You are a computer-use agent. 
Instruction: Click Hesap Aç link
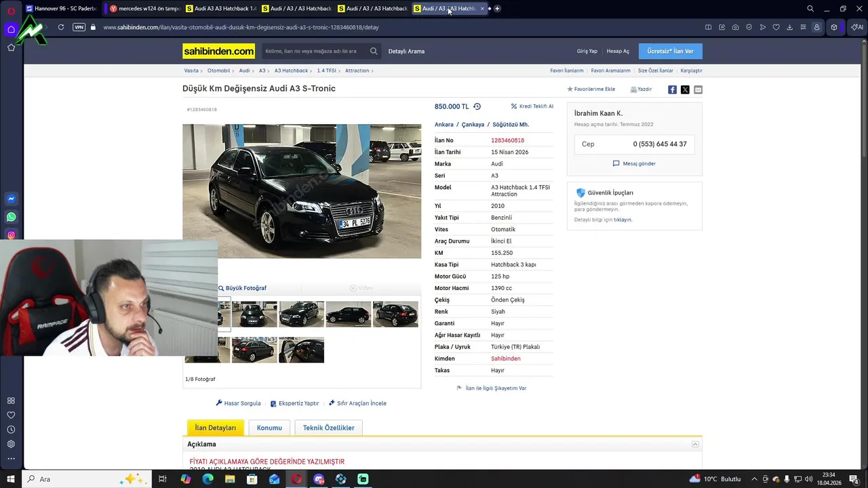pyautogui.click(x=618, y=52)
